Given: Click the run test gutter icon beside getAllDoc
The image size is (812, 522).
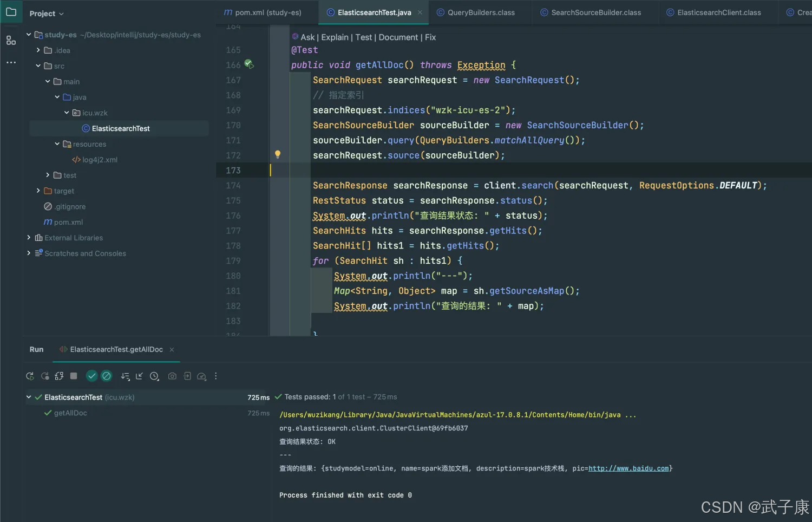Looking at the screenshot, I should pos(248,64).
